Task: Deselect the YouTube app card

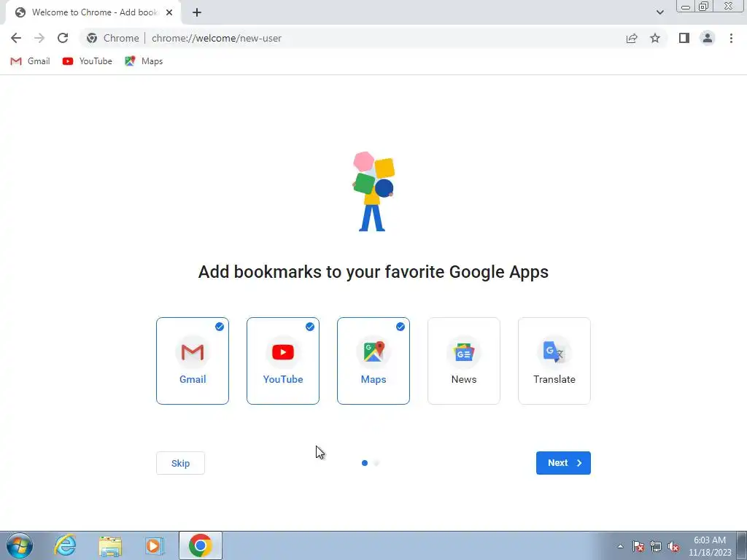Action: [283, 361]
